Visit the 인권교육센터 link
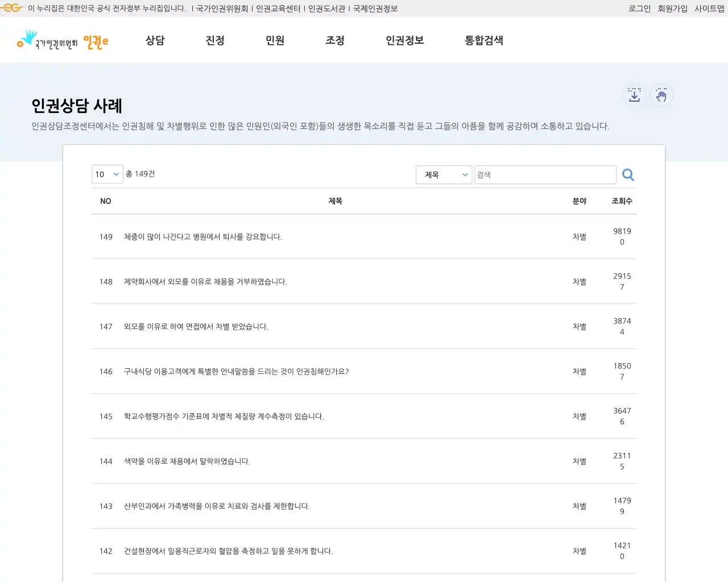Viewport: 728px width, 582px height. (278, 8)
